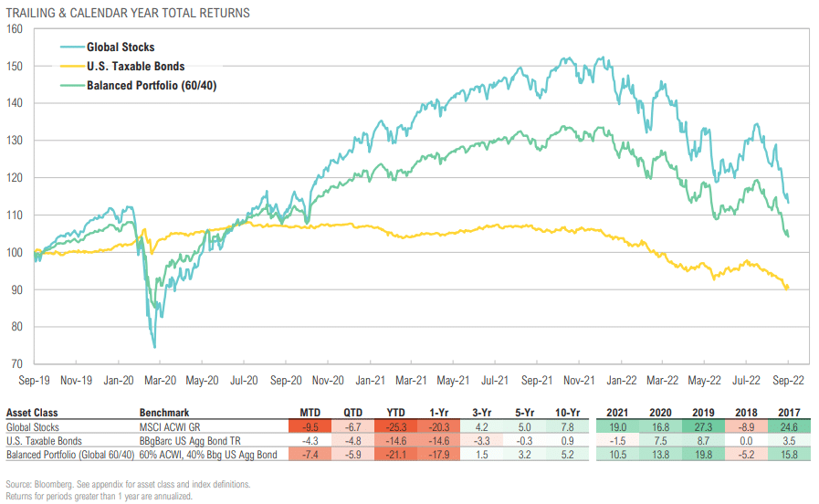
Task: Click the 150 y-axis label
Action: [15, 67]
